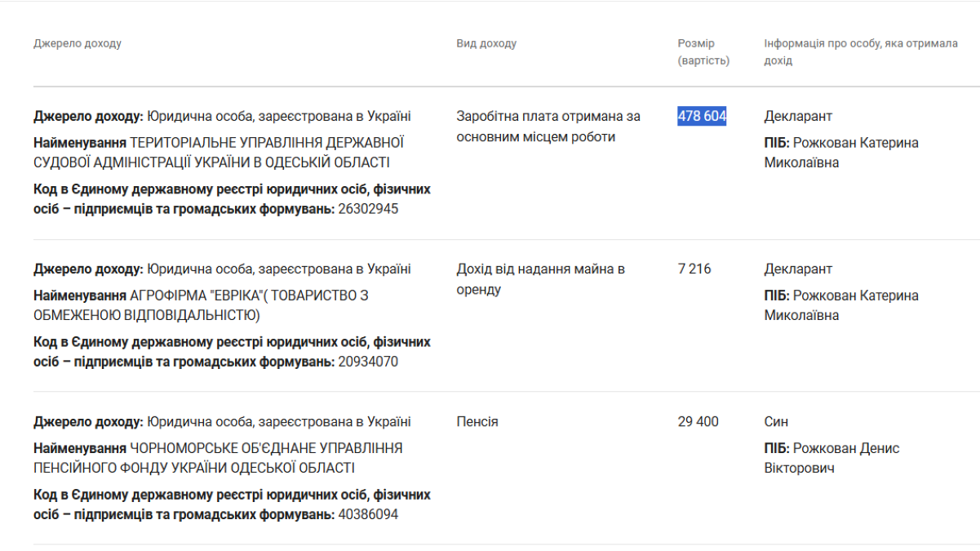Click the highlighted amount 478 604
Screen dimensions: 980x551
pyautogui.click(x=702, y=116)
